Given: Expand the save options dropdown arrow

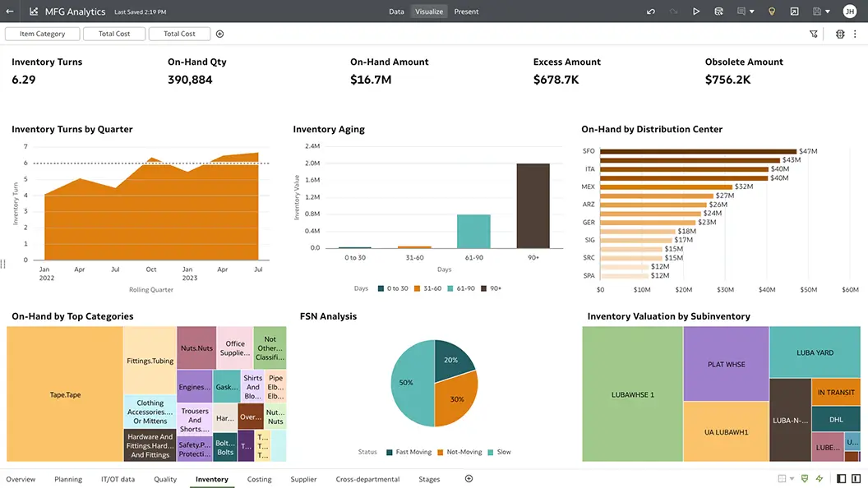Looking at the screenshot, I should tap(828, 12).
